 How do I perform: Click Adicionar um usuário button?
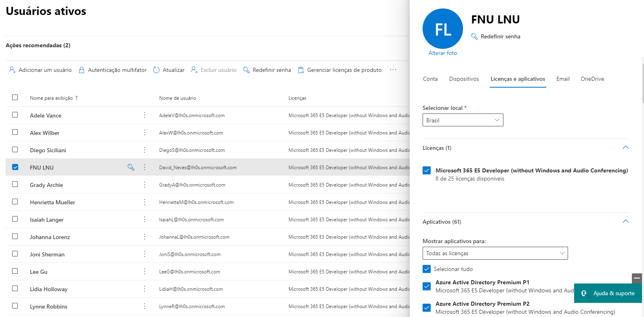click(40, 70)
